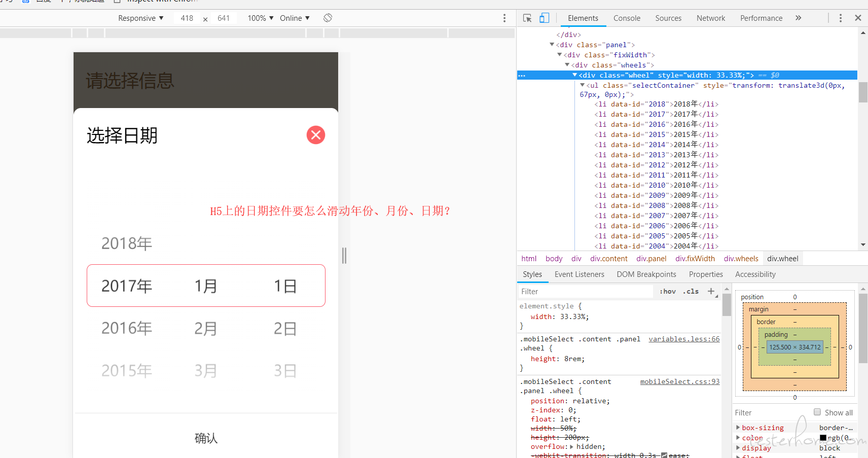Screen dimensions: 868x458
Task: Toggle the .cls class editor button
Action: click(x=691, y=291)
